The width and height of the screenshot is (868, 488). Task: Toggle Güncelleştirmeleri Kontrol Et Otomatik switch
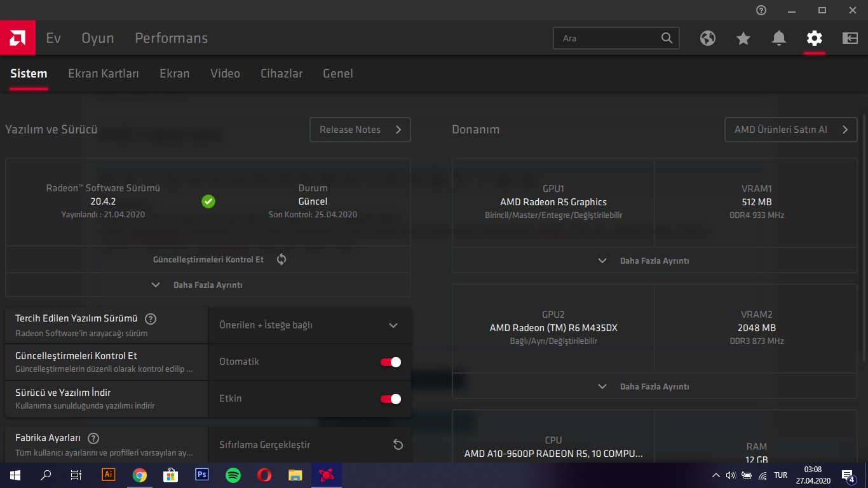tap(391, 362)
